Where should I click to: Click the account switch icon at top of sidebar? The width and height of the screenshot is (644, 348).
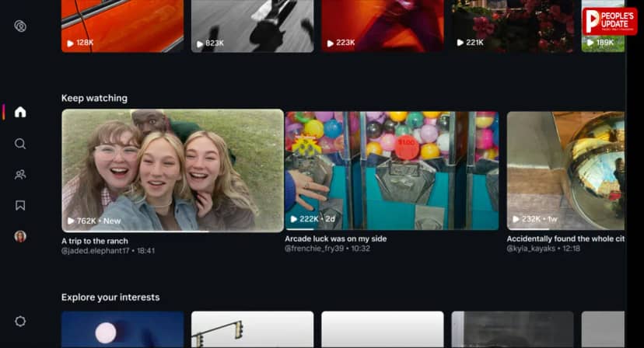tap(20, 26)
